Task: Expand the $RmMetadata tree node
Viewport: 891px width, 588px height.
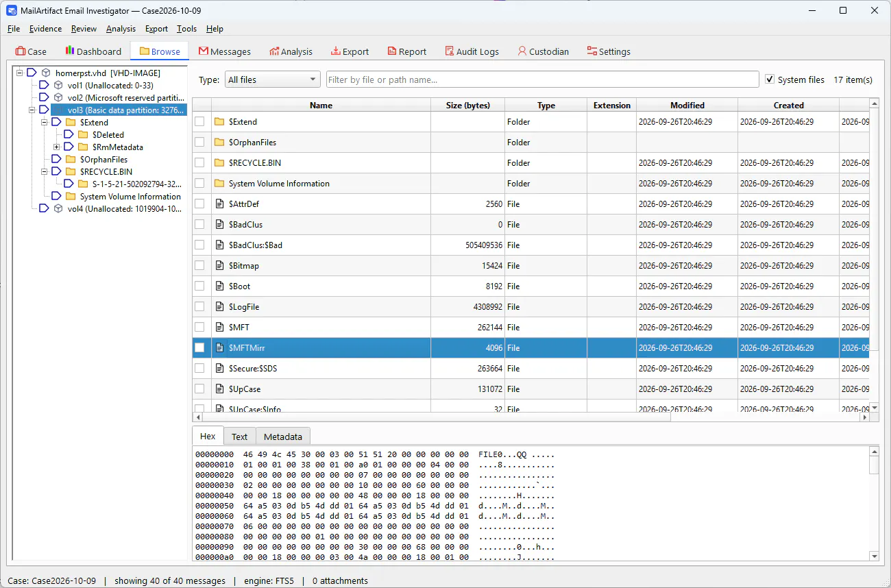Action: point(57,147)
